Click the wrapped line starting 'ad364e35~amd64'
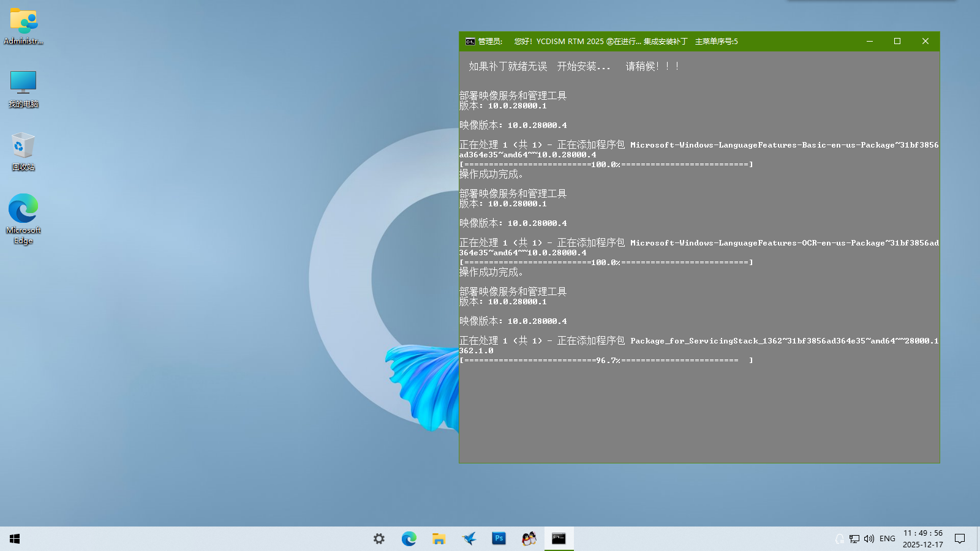 [x=528, y=155]
